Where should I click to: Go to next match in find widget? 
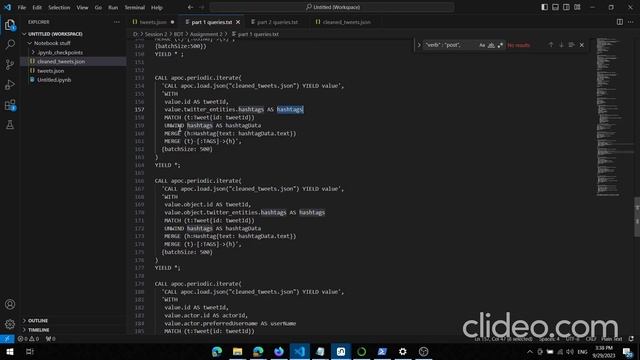pyautogui.click(x=561, y=45)
